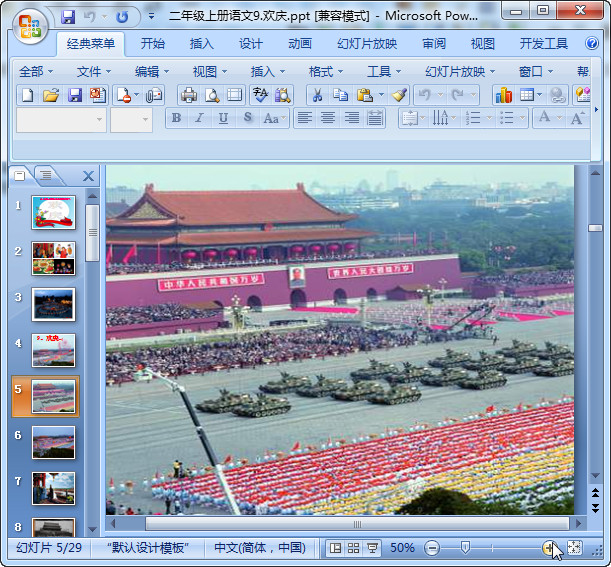The width and height of the screenshot is (611, 567).
Task: Click the horizontal scrollbar of slide area
Action: pos(357,524)
